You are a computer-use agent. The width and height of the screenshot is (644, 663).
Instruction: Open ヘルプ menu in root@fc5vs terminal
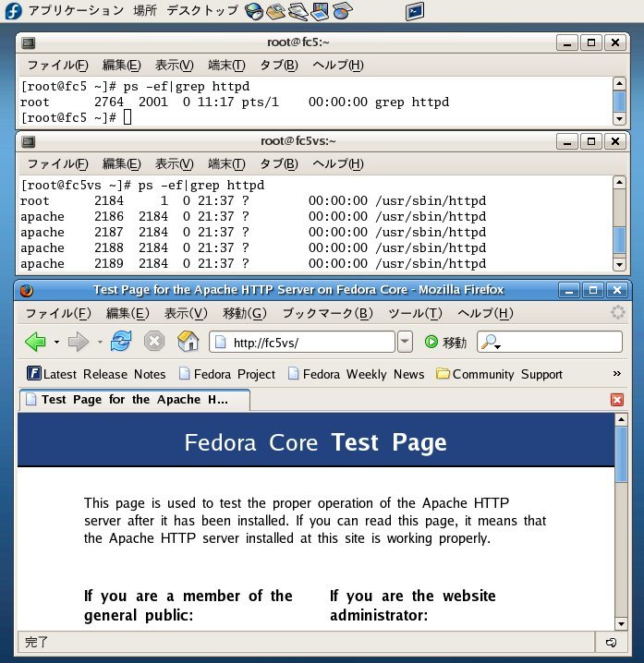pos(337,164)
